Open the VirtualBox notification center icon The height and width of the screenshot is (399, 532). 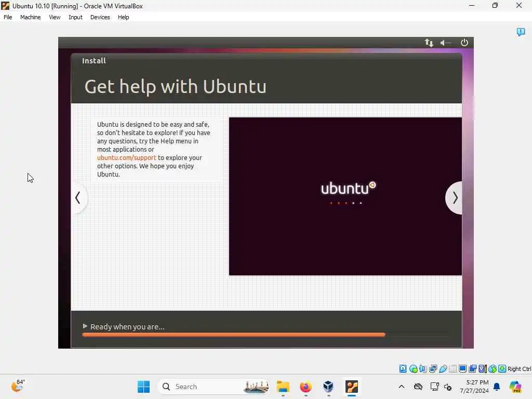(x=521, y=32)
